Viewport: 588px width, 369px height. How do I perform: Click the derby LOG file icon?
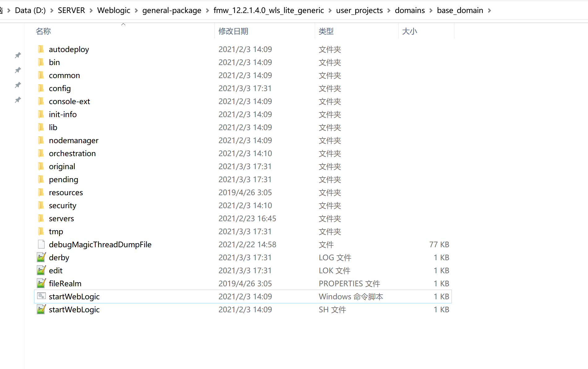[x=41, y=257]
